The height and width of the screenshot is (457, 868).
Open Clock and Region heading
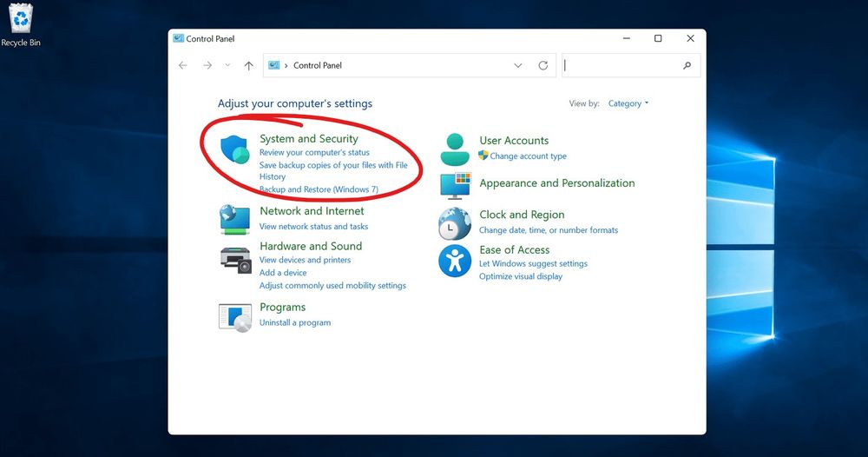click(x=522, y=215)
